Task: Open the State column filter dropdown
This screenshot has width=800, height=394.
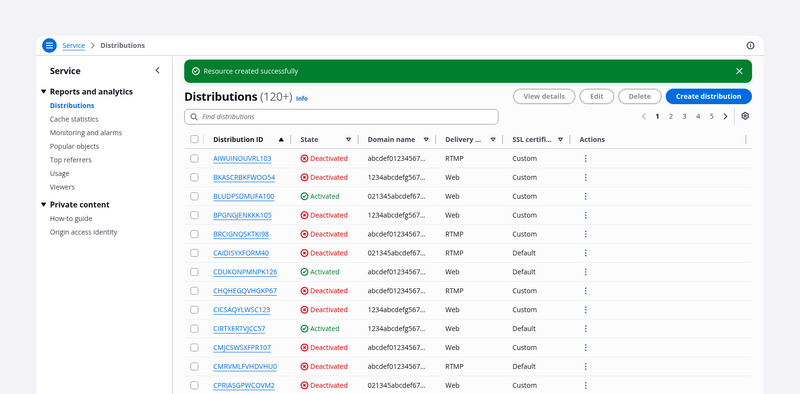Action: click(348, 139)
